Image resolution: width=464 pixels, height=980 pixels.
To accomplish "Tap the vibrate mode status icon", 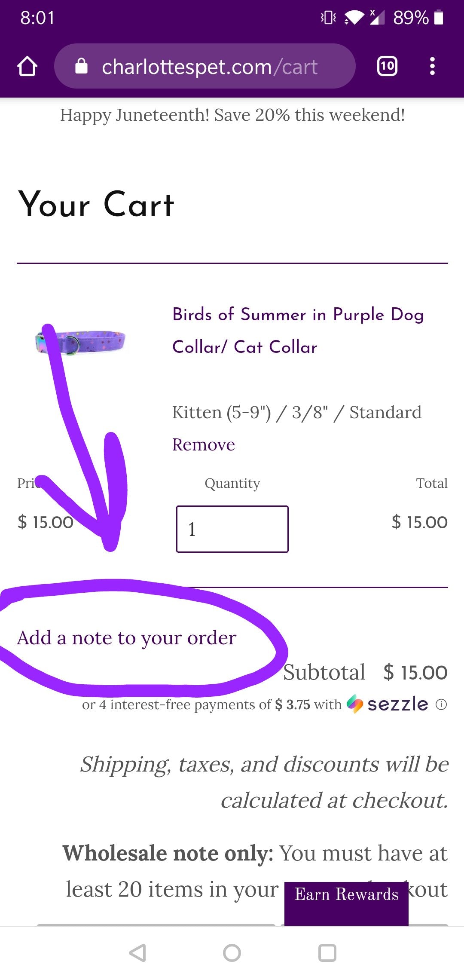I will 328,18.
